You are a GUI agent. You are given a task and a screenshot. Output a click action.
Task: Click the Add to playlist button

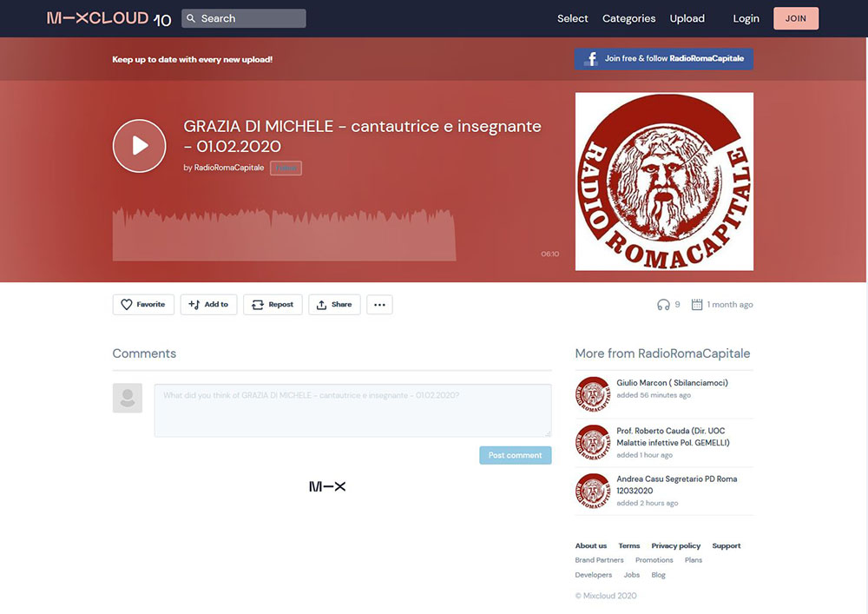coord(208,305)
